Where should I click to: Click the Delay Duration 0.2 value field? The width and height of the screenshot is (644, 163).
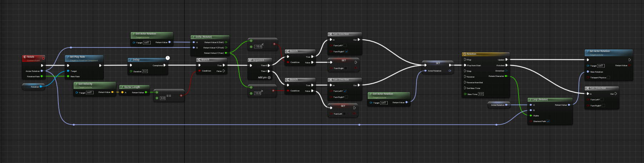click(x=145, y=71)
